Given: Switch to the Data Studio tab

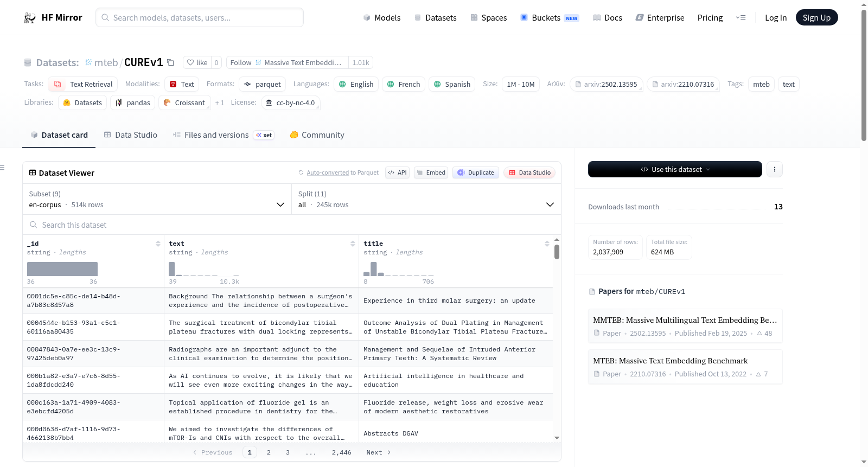Looking at the screenshot, I should coord(130,135).
